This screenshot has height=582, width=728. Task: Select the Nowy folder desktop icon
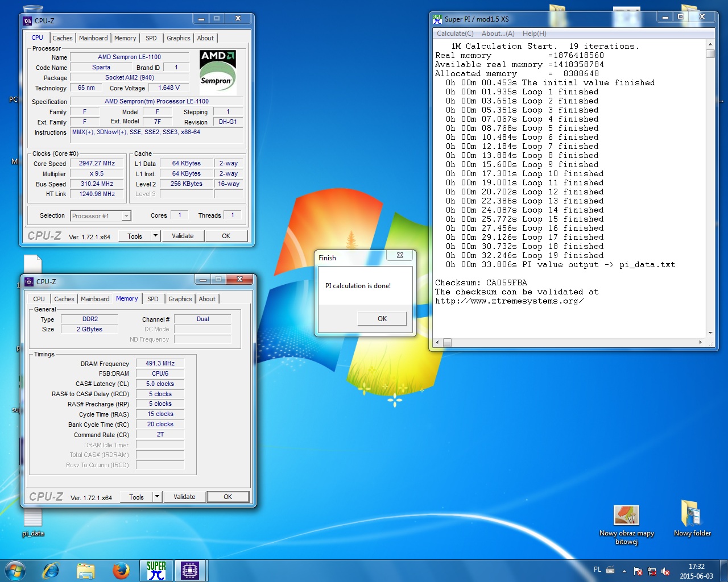point(692,518)
